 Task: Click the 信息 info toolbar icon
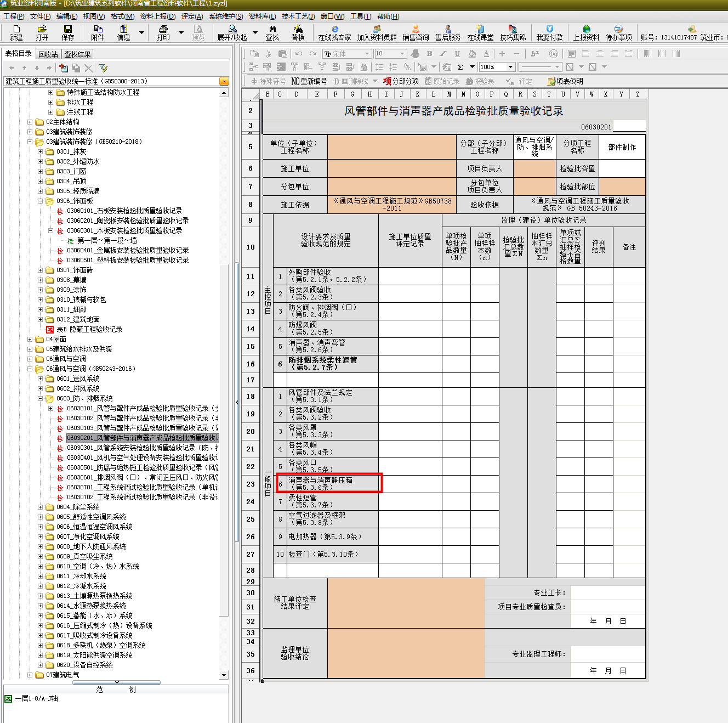click(x=123, y=32)
